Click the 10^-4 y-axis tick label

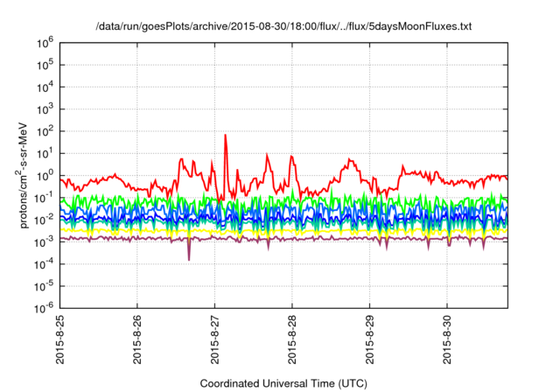[x=45, y=264]
